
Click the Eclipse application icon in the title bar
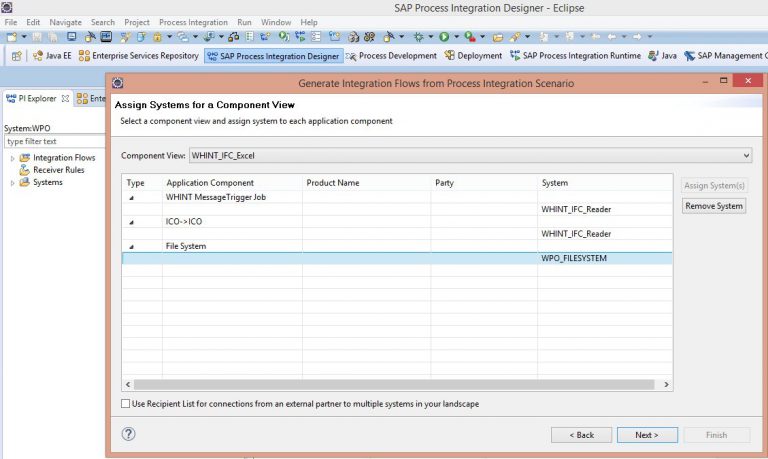click(7, 7)
